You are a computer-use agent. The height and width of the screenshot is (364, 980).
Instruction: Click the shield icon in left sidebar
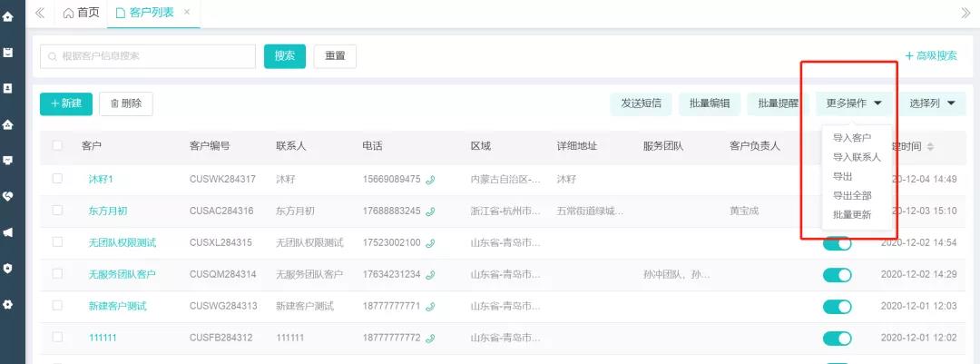[8, 268]
